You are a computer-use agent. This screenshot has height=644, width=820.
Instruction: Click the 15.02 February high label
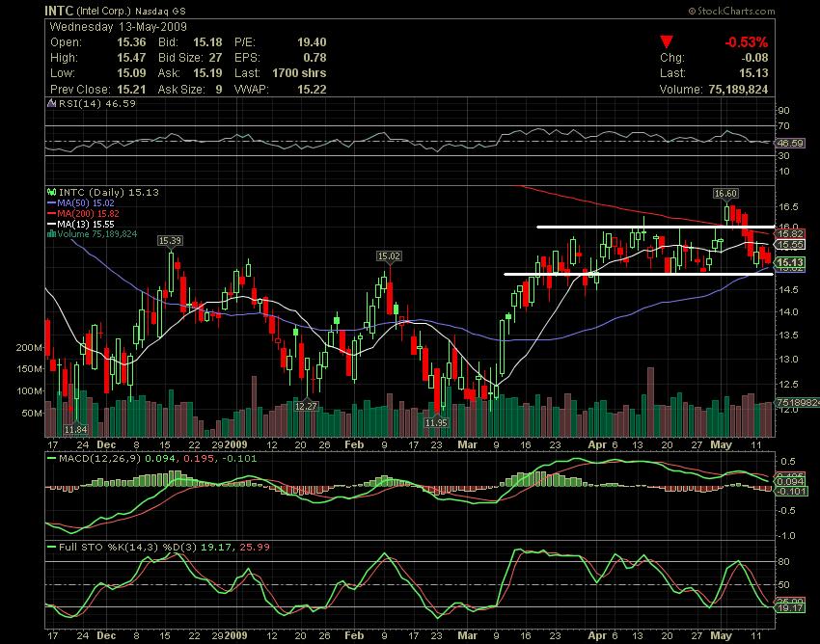[x=389, y=256]
